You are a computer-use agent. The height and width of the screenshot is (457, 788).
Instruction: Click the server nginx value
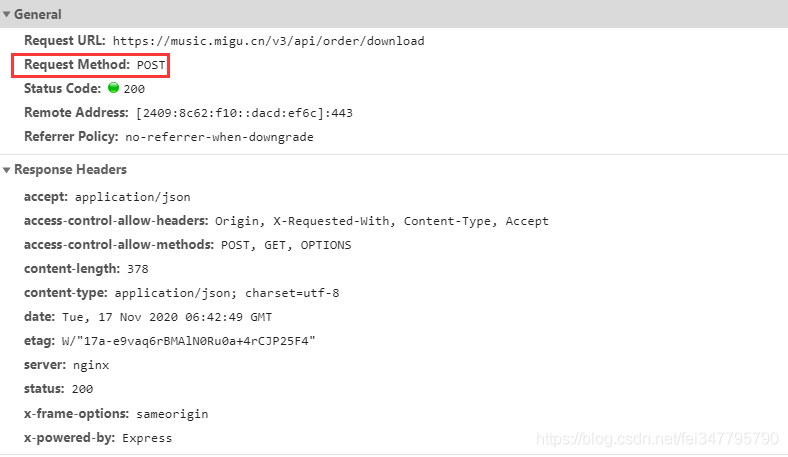coord(91,365)
